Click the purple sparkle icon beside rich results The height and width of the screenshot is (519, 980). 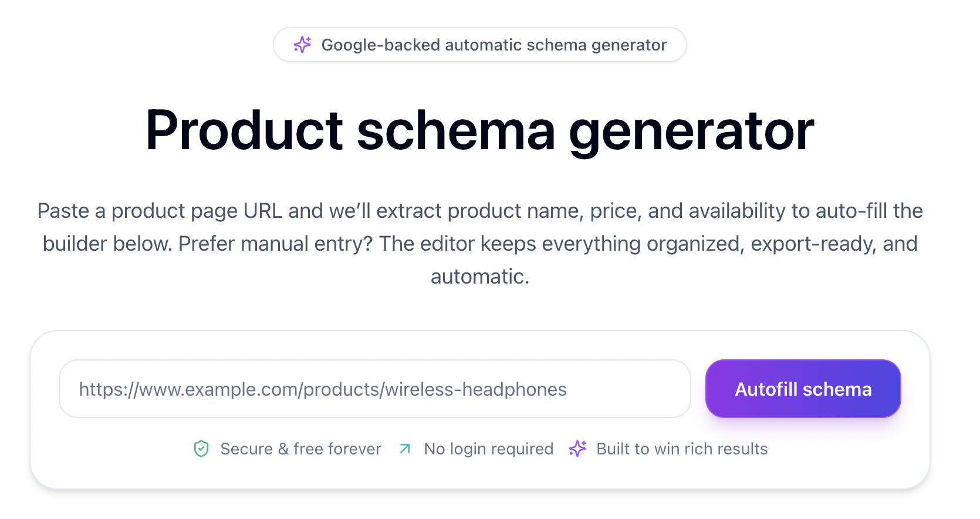(x=577, y=449)
